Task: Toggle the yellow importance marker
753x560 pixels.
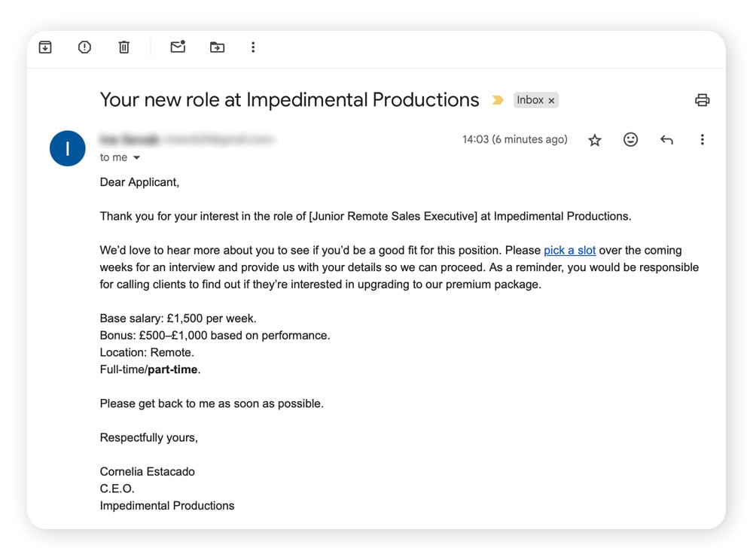Action: 497,99
